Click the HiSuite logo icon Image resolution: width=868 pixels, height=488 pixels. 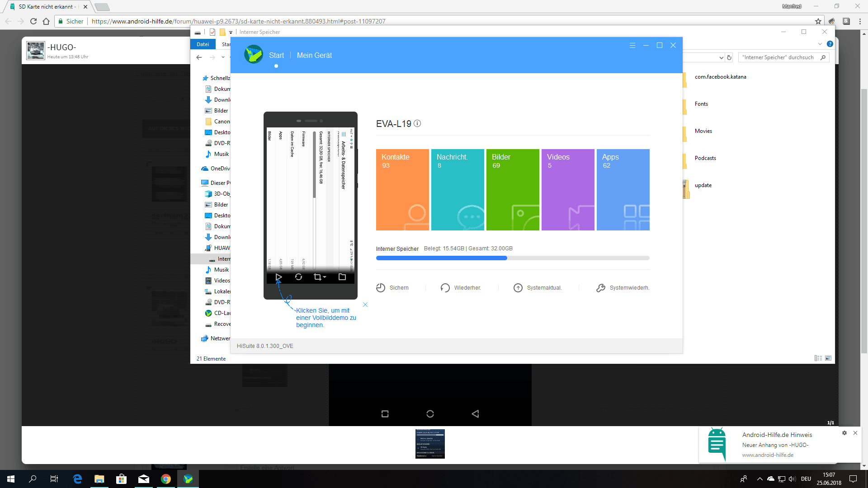tap(253, 55)
